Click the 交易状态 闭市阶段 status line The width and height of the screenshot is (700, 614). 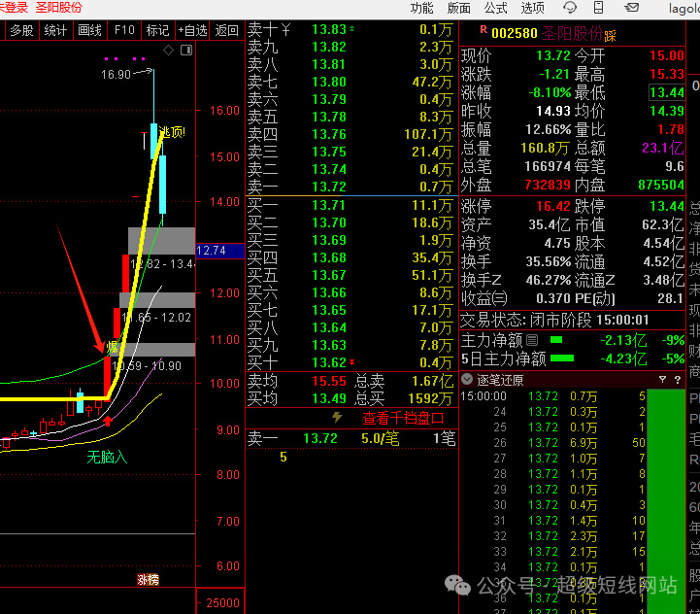coord(554,320)
